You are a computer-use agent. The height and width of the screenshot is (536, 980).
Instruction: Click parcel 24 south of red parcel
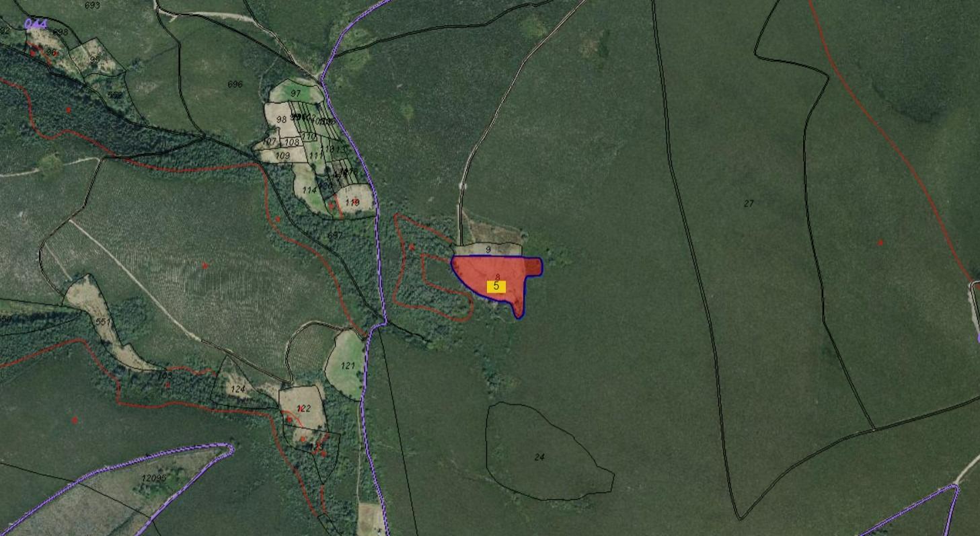pyautogui.click(x=539, y=457)
